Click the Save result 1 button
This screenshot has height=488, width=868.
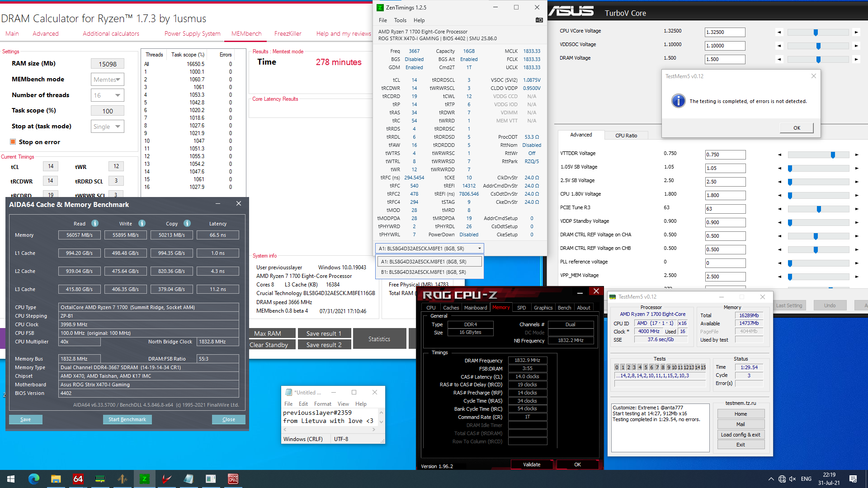[x=324, y=333]
